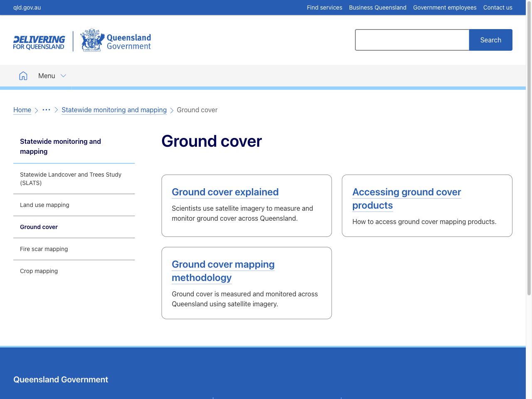Open Statewide Landcover and Trees Study (SLATS)
The height and width of the screenshot is (399, 532).
point(71,179)
